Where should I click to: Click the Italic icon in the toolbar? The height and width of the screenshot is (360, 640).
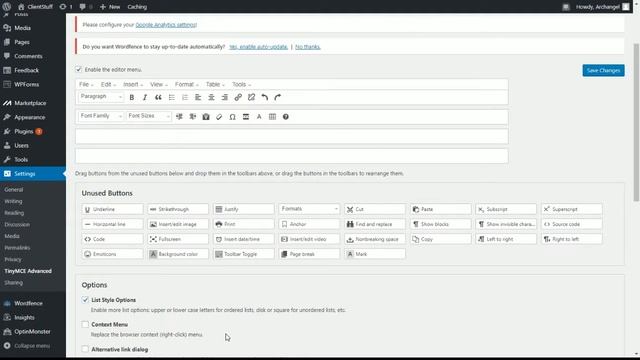click(144, 97)
